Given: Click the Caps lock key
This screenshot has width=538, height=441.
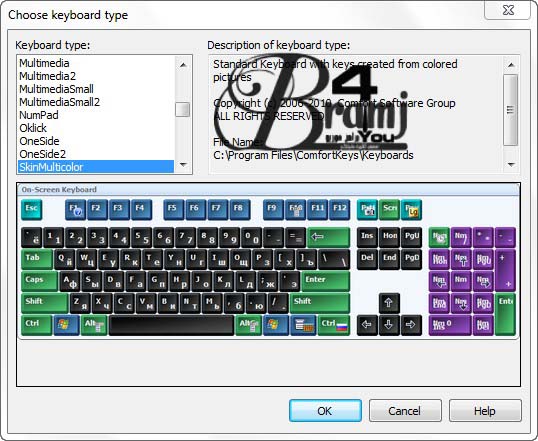Looking at the screenshot, I should [40, 281].
